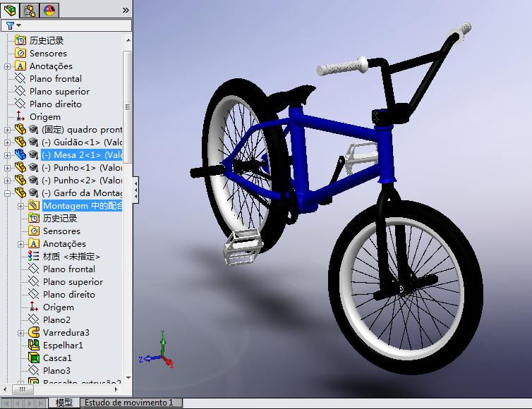Expand the Punho<2> component
Screen dimensions: 532x409
(7, 181)
